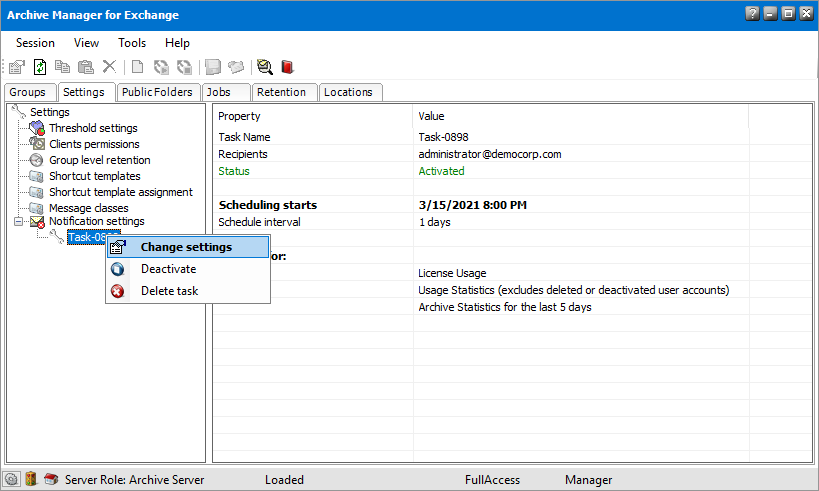The image size is (819, 491).
Task: Click the blue Deactivate menu icon
Action: [118, 269]
